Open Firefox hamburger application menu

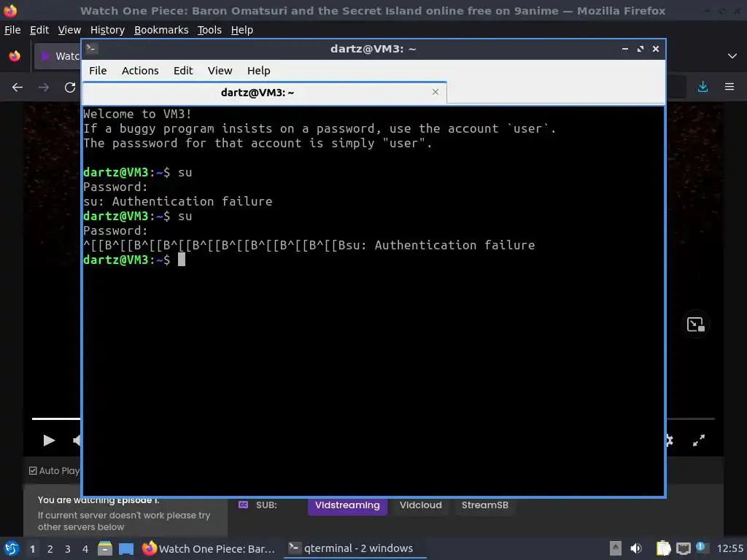pyautogui.click(x=729, y=87)
